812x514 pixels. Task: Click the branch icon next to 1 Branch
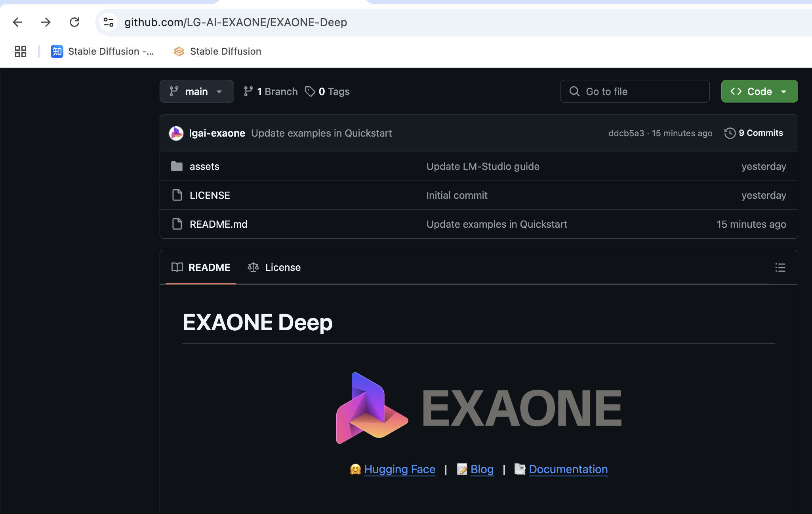(248, 91)
